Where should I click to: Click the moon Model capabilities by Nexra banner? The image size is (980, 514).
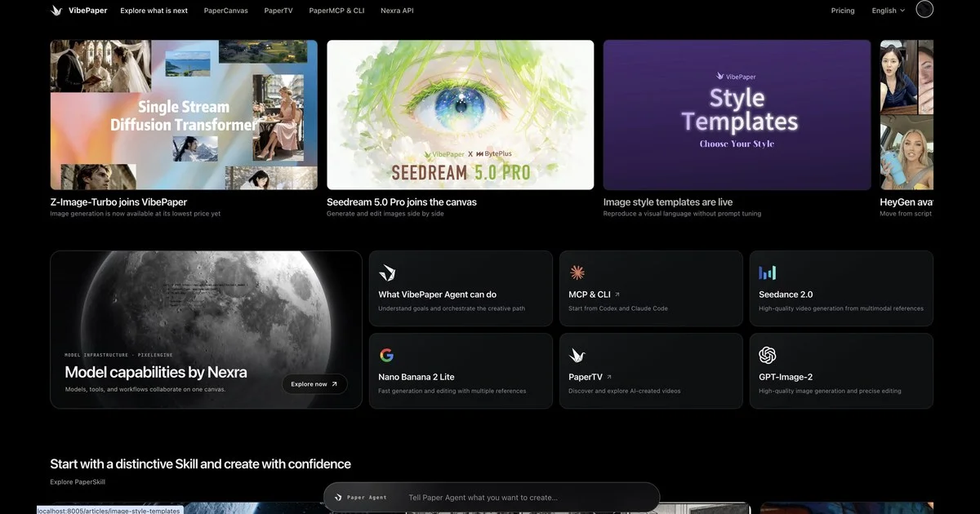coord(206,330)
